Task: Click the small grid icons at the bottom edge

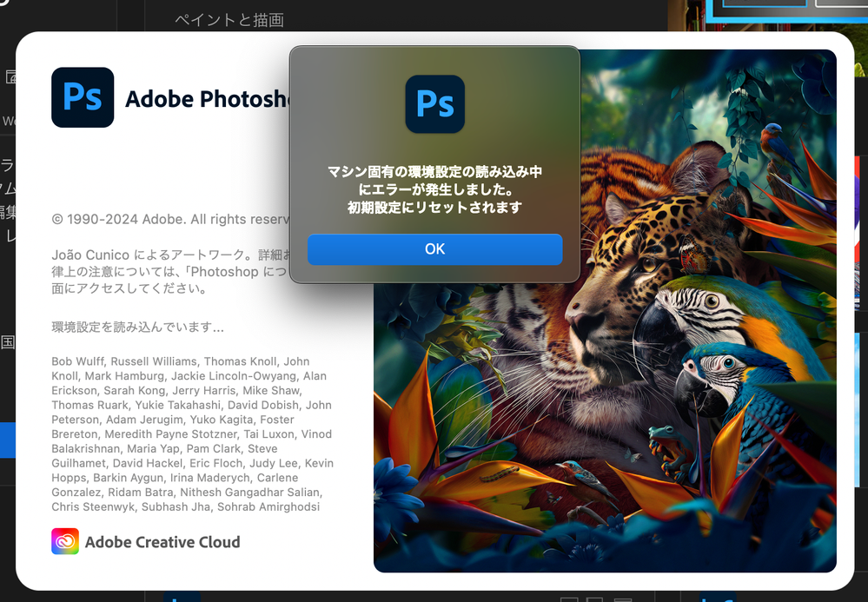Action: pyautogui.click(x=597, y=599)
